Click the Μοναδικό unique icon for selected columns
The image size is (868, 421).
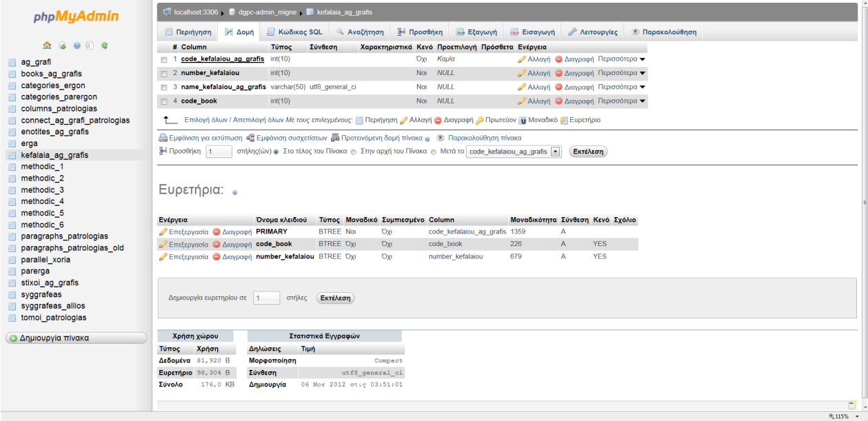(523, 120)
